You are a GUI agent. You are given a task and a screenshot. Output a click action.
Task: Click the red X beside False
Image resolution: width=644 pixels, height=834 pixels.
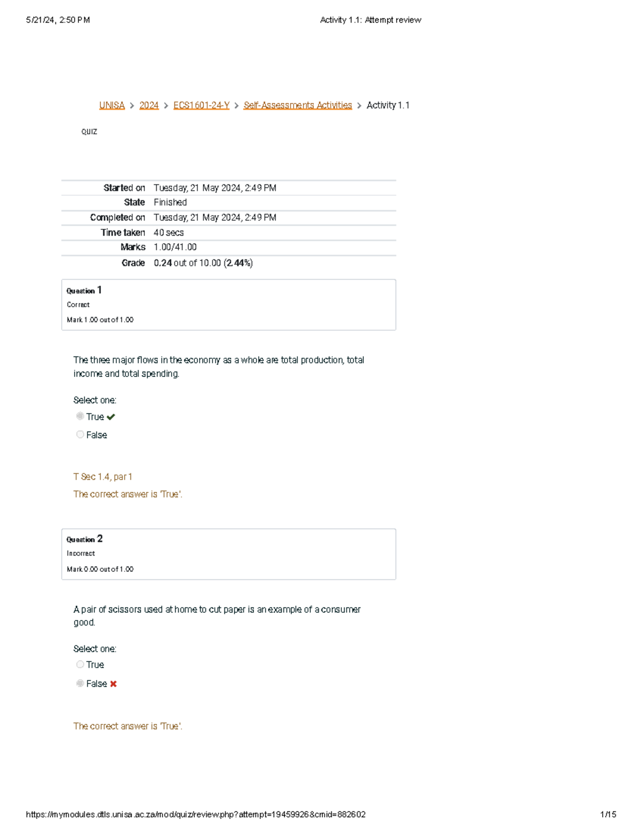[113, 684]
